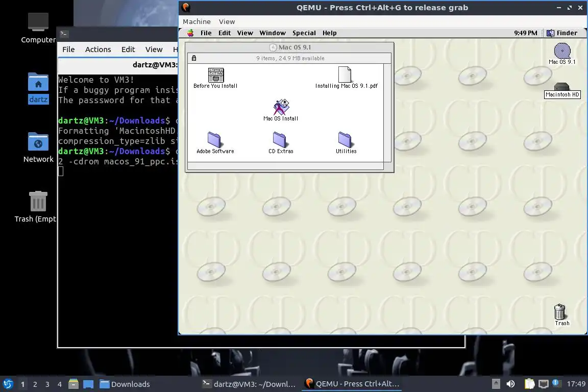Activate the dartz@VM3 terminal taskbar button
The image size is (588, 392).
pyautogui.click(x=249, y=384)
